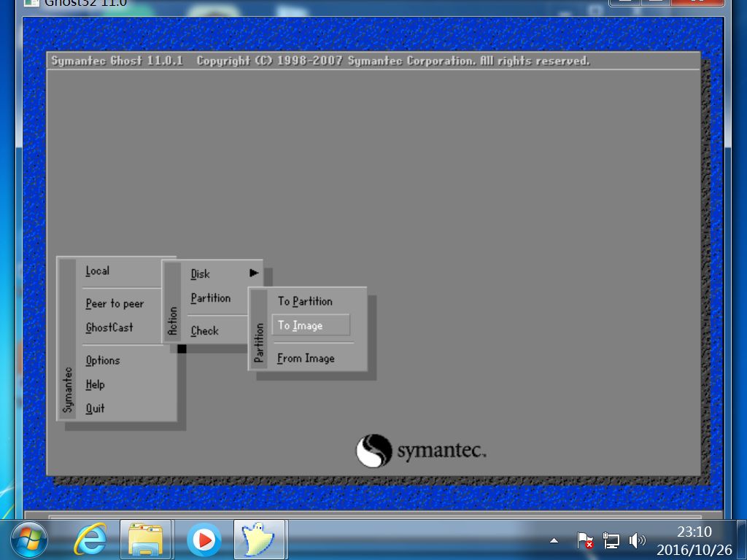
Task: Select Local in the Symantec menu
Action: point(97,271)
